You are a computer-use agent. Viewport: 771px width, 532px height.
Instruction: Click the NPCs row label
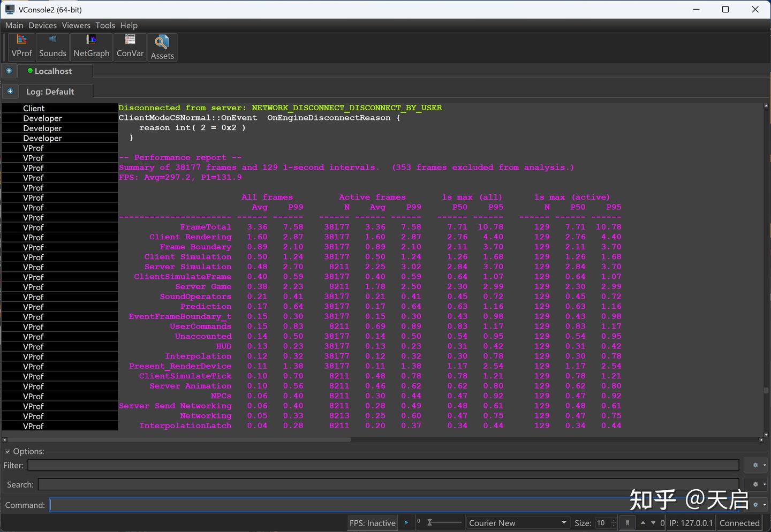tap(221, 396)
